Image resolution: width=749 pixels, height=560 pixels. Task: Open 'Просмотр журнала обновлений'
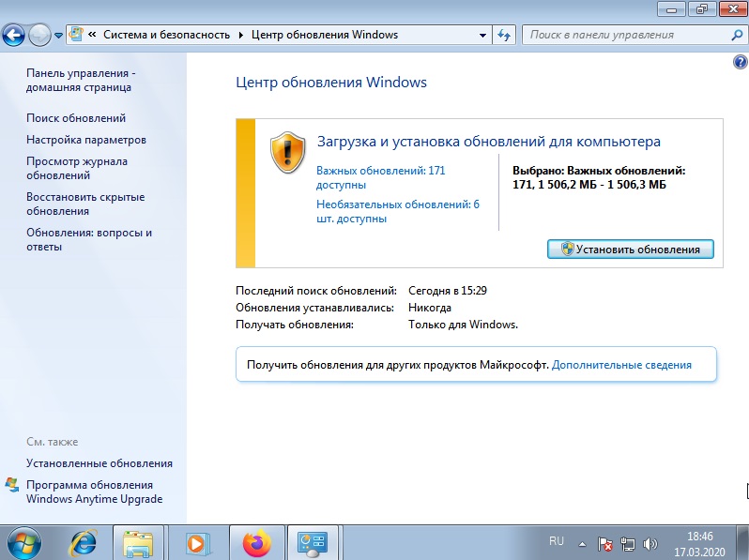click(77, 168)
